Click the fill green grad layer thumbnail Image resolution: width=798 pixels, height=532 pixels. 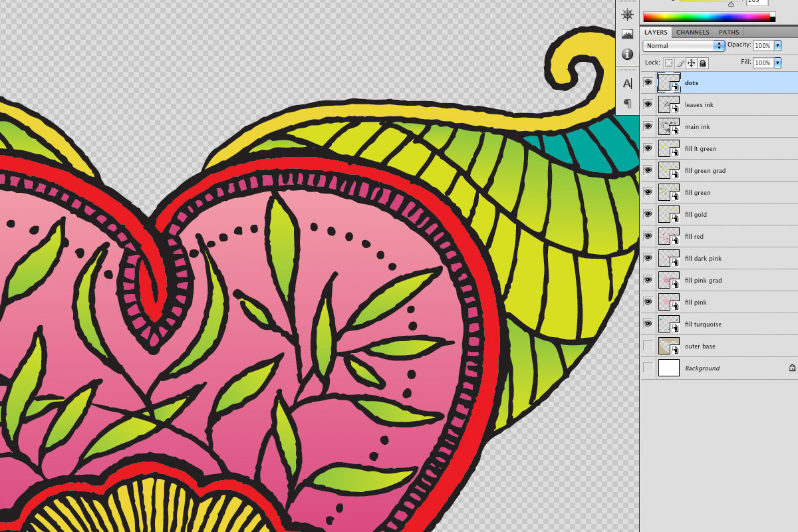pyautogui.click(x=668, y=170)
